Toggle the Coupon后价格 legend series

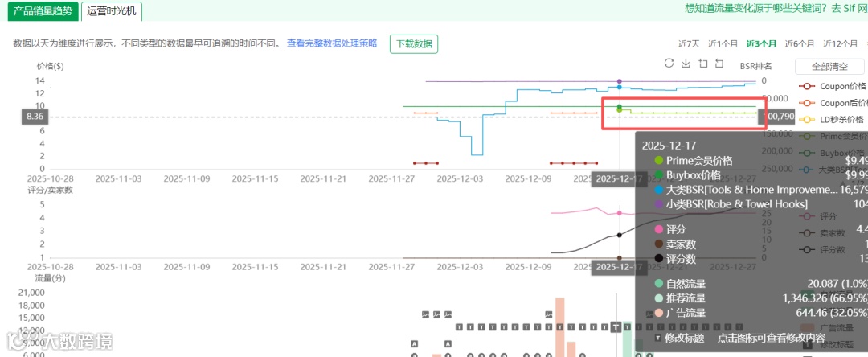(x=833, y=103)
